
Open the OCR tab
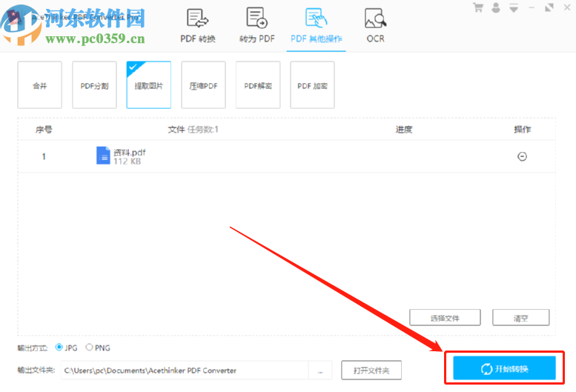(x=375, y=26)
